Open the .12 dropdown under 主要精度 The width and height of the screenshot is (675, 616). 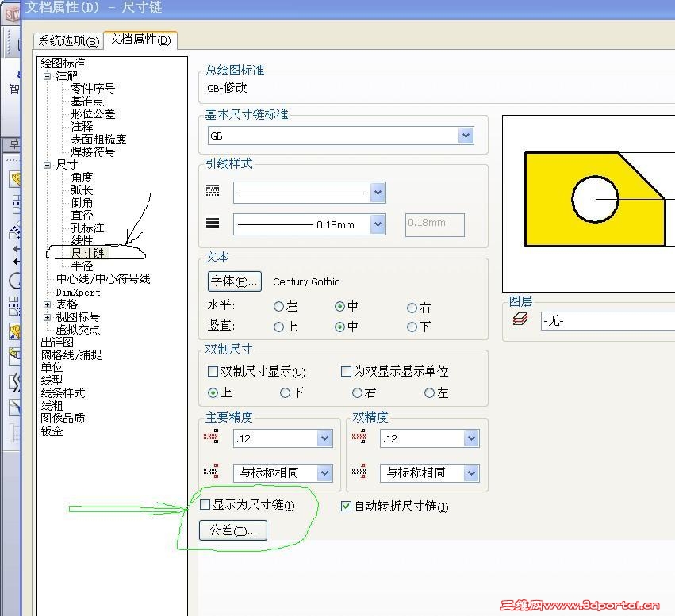324,437
